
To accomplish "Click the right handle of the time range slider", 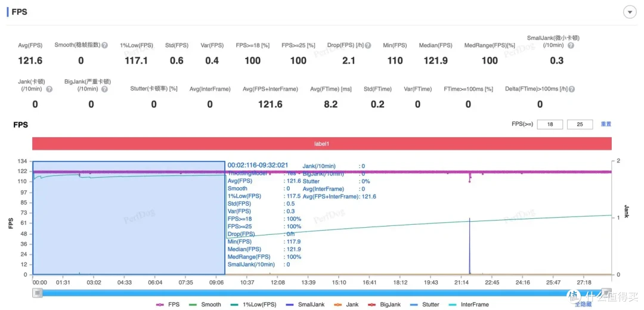I will point(605,293).
